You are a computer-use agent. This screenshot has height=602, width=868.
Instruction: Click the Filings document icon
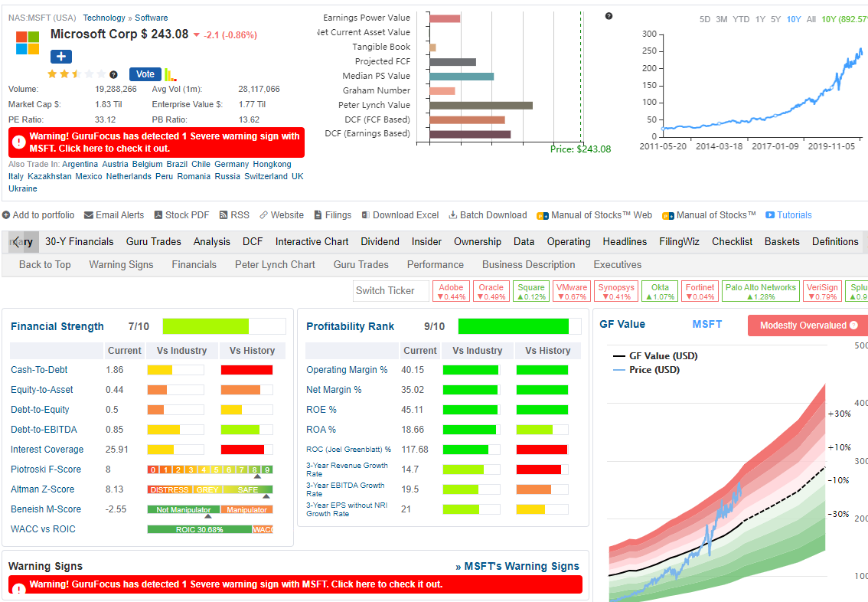pos(318,215)
